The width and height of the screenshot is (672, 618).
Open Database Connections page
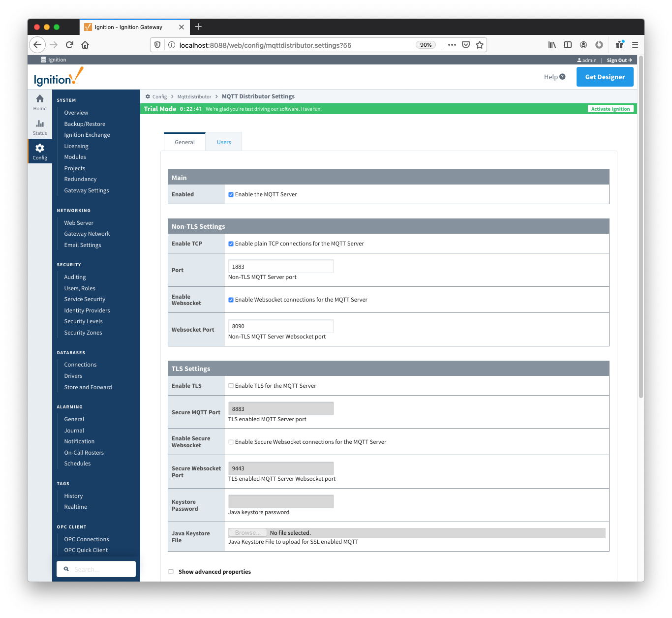pyautogui.click(x=80, y=365)
